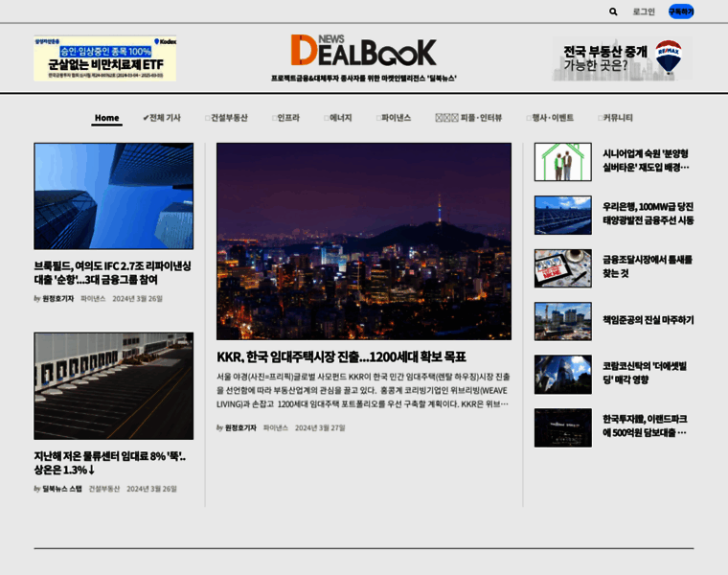Open the logistics center thumbnail image

pyautogui.click(x=114, y=386)
